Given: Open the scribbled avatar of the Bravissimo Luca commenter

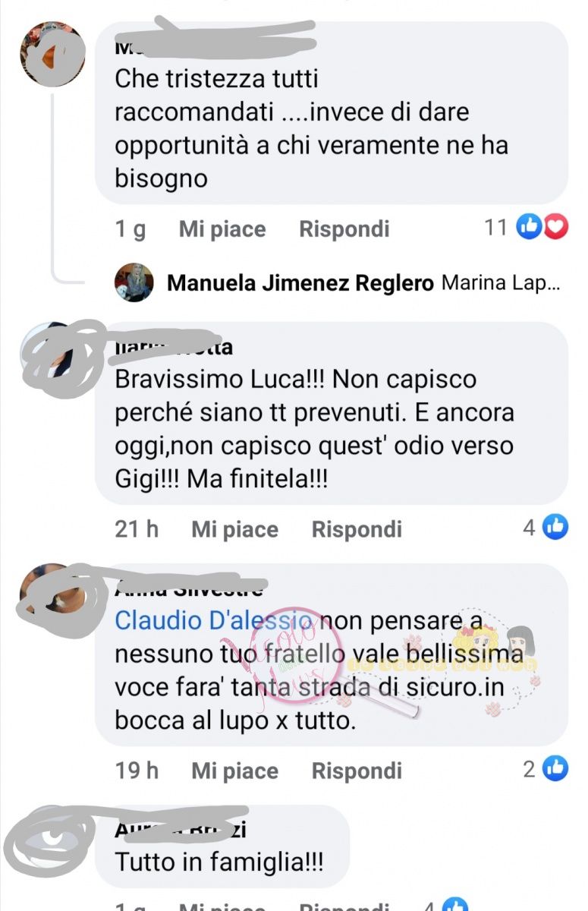Looking at the screenshot, I should pos(62,358).
